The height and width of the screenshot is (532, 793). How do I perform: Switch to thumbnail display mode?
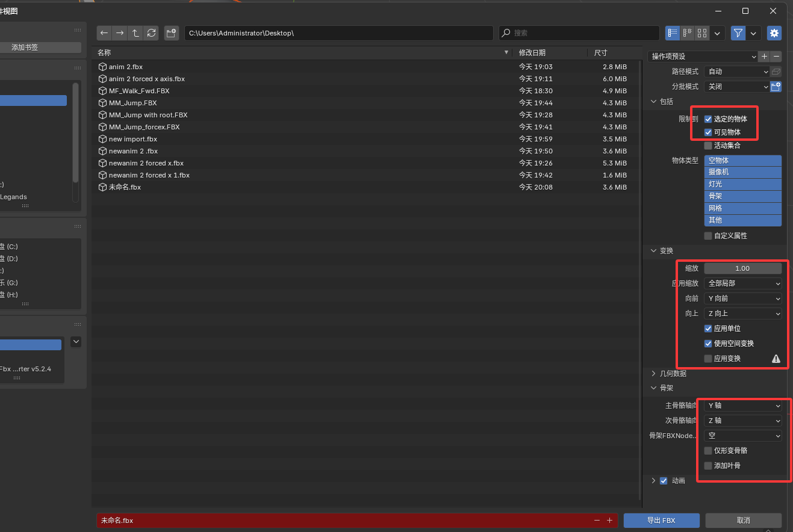click(x=702, y=33)
